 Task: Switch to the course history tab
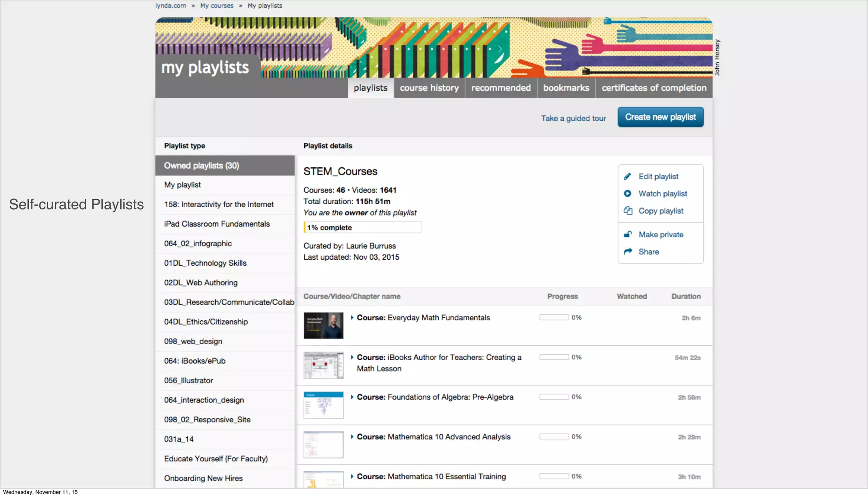429,88
